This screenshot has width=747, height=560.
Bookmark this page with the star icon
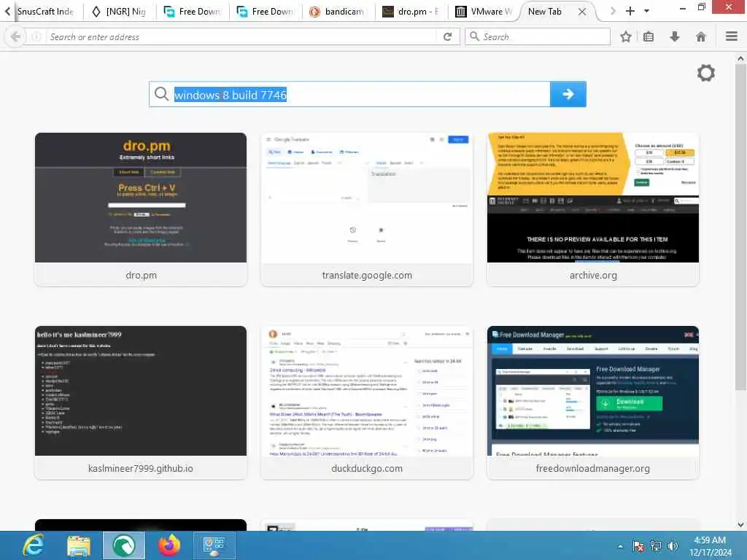pos(625,36)
